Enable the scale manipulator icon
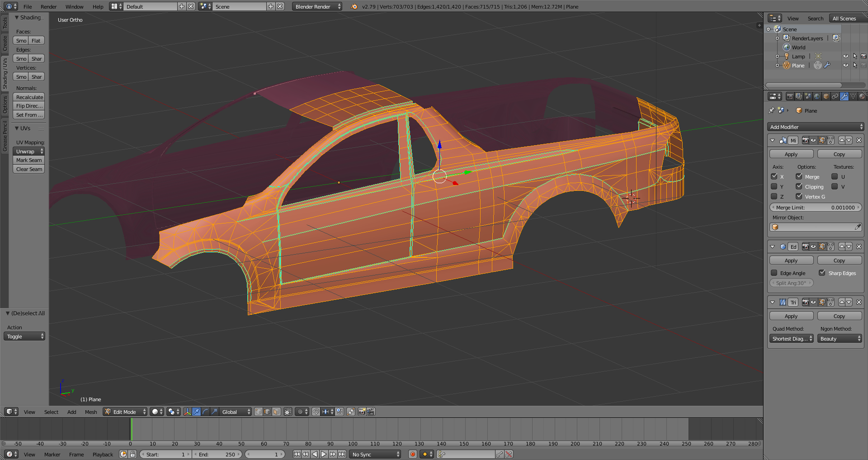 [x=214, y=412]
